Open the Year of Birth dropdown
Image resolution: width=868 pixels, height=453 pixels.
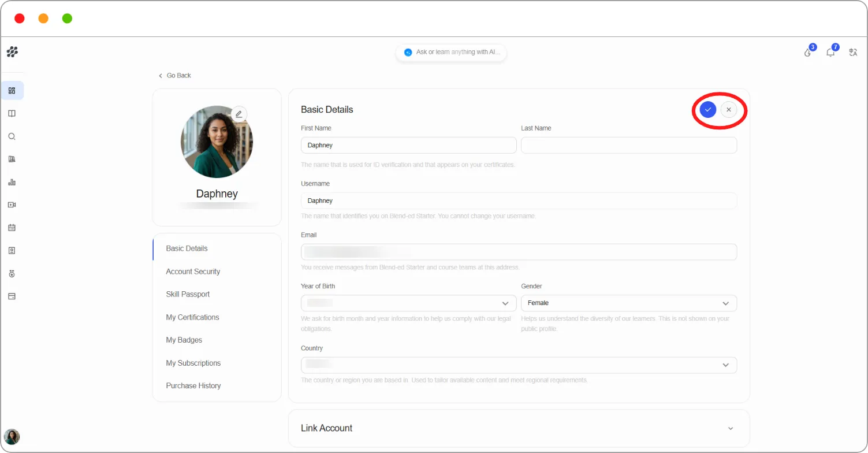click(409, 303)
